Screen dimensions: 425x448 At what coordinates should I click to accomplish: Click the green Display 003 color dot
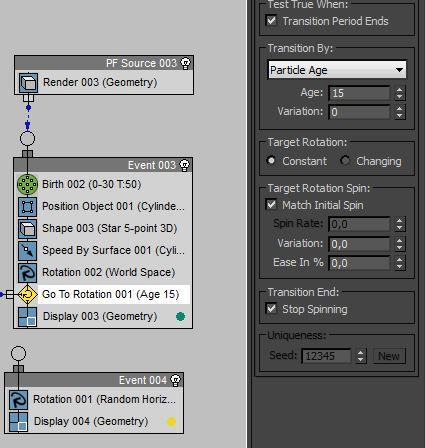tap(180, 316)
